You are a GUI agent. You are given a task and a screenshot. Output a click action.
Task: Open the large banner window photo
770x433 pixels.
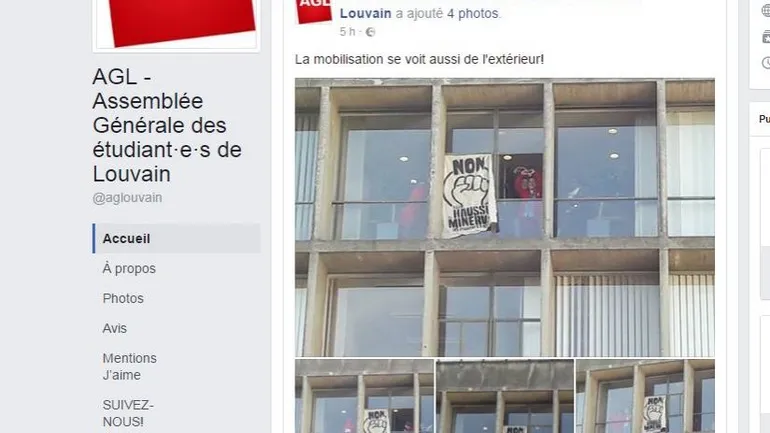coord(505,217)
